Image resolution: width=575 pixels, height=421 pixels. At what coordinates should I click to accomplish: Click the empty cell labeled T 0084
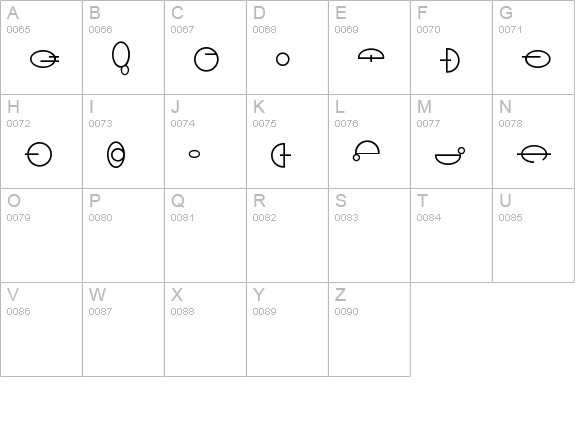pos(451,235)
